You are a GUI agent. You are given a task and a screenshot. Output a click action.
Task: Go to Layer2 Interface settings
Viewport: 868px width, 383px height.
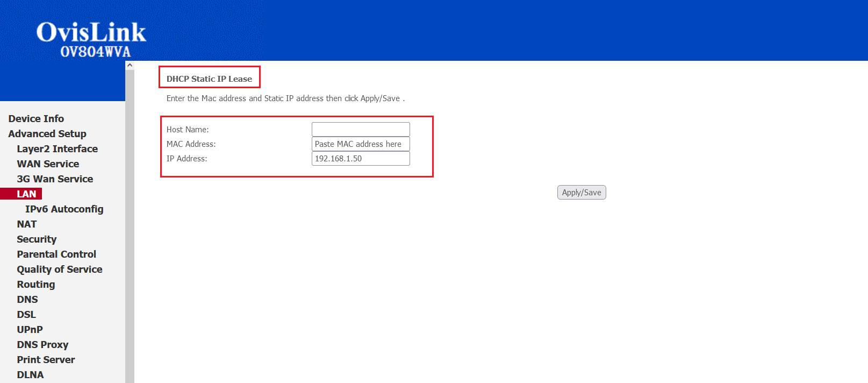[x=58, y=149]
